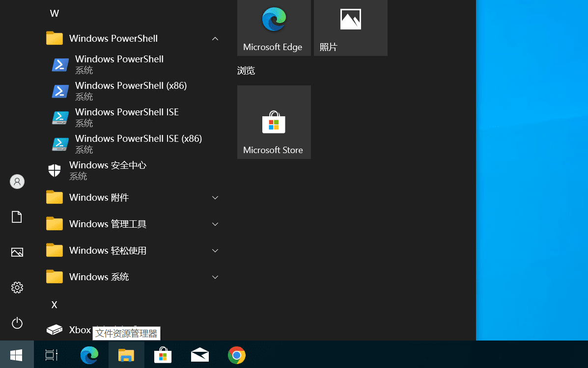588x368 pixels.
Task: Launch the Microsoft Store tile
Action: [x=273, y=122]
